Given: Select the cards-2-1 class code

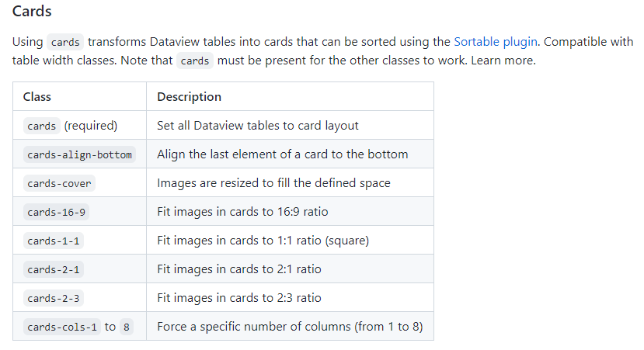Looking at the screenshot, I should pyautogui.click(x=53, y=269).
